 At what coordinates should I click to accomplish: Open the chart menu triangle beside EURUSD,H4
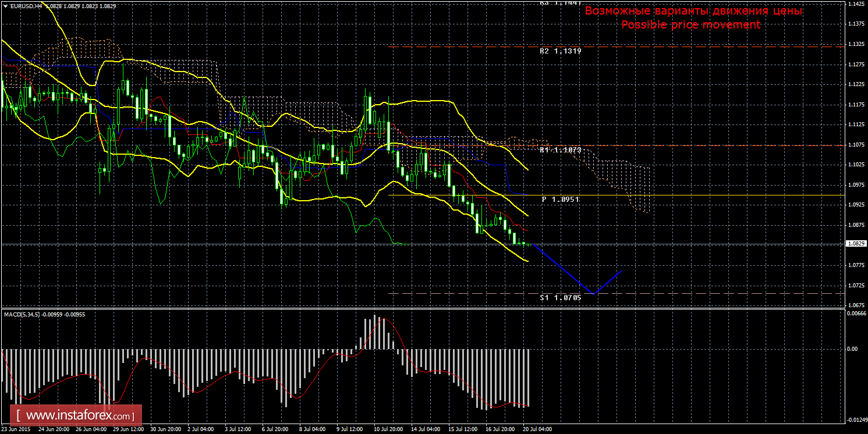click(x=5, y=5)
